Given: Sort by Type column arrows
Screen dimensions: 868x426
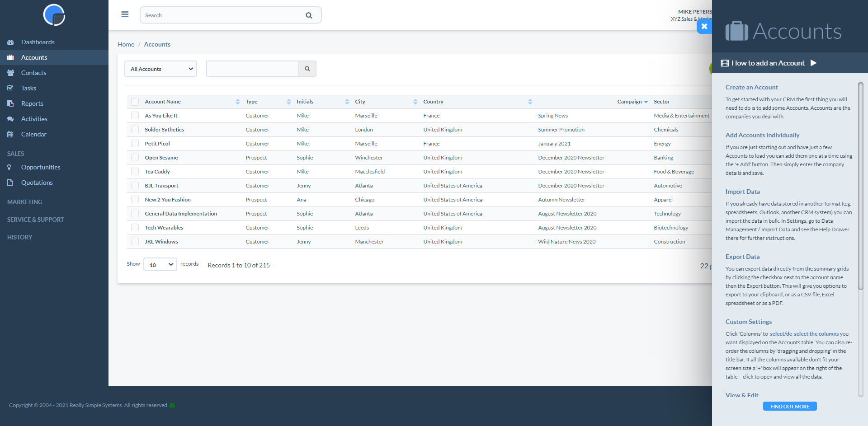Looking at the screenshot, I should (x=289, y=102).
